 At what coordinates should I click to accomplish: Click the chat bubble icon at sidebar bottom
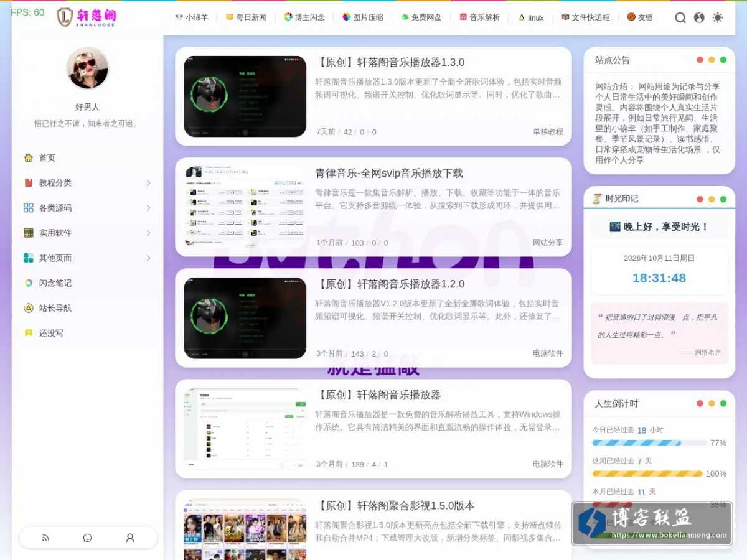click(88, 538)
